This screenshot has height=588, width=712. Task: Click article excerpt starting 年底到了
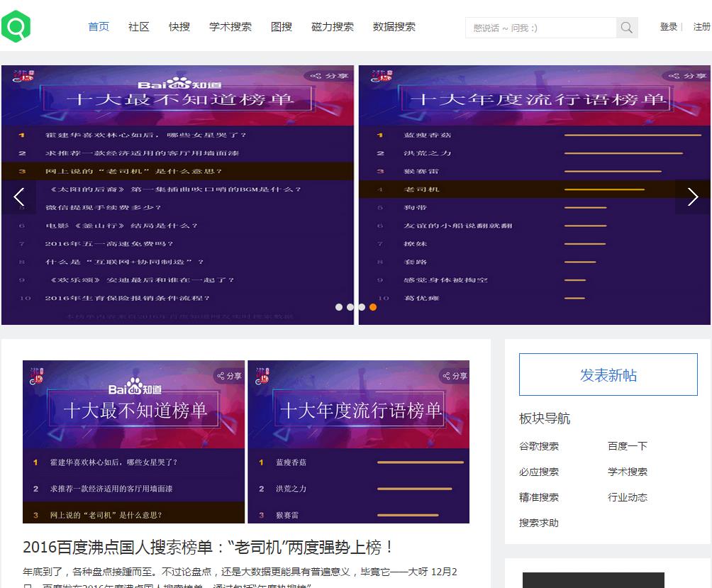[x=240, y=579]
